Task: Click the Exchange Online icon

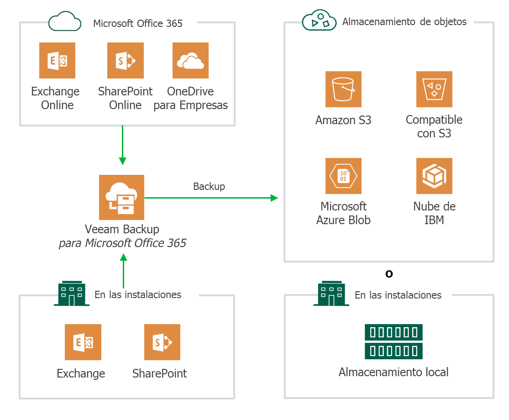Action: pos(57,61)
